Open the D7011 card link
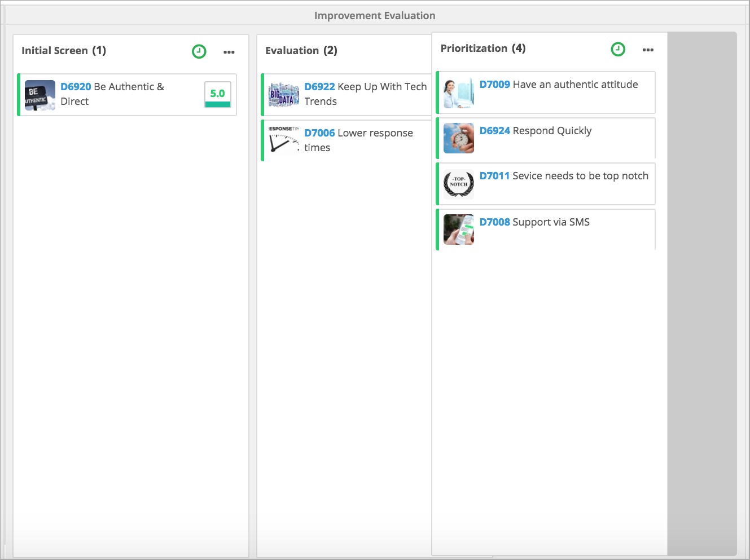Screen dimensions: 750x560 [x=495, y=176]
